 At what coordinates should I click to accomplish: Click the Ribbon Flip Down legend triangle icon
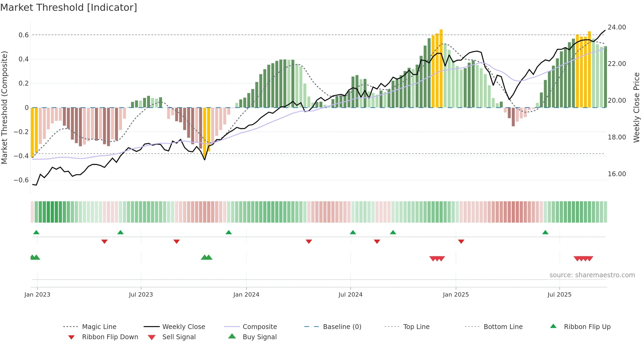click(71, 337)
